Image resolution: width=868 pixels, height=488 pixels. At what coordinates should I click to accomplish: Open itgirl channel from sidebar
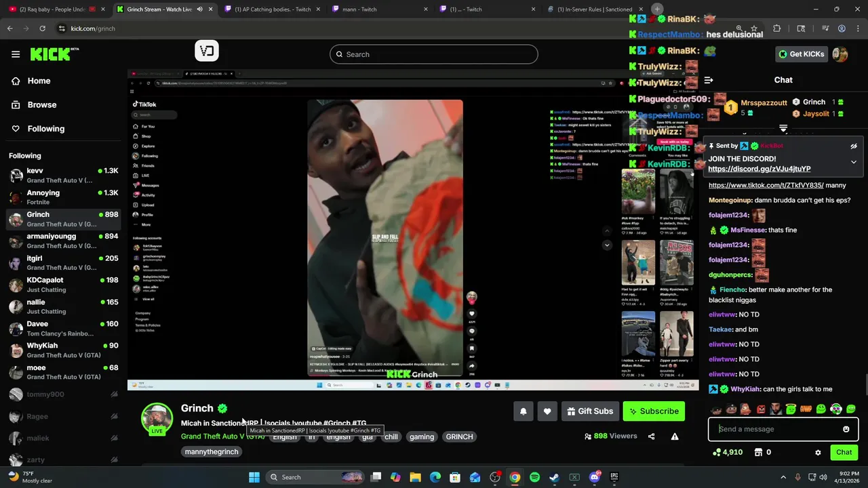click(64, 263)
